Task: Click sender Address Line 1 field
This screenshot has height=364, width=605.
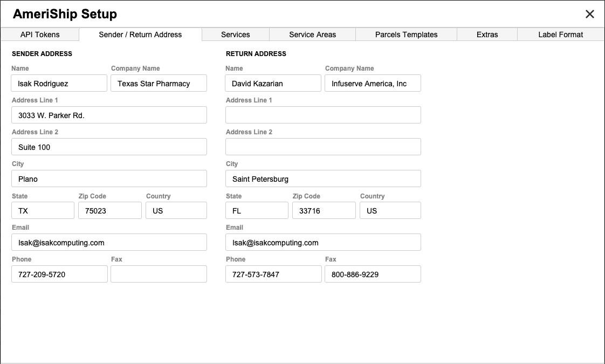Action: click(109, 115)
